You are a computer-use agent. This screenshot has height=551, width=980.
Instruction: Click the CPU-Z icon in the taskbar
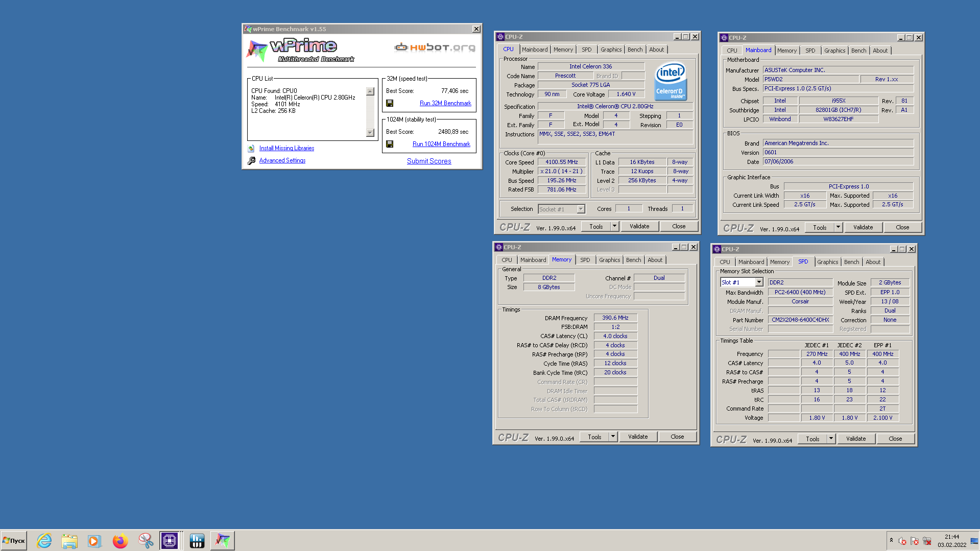tap(170, 540)
